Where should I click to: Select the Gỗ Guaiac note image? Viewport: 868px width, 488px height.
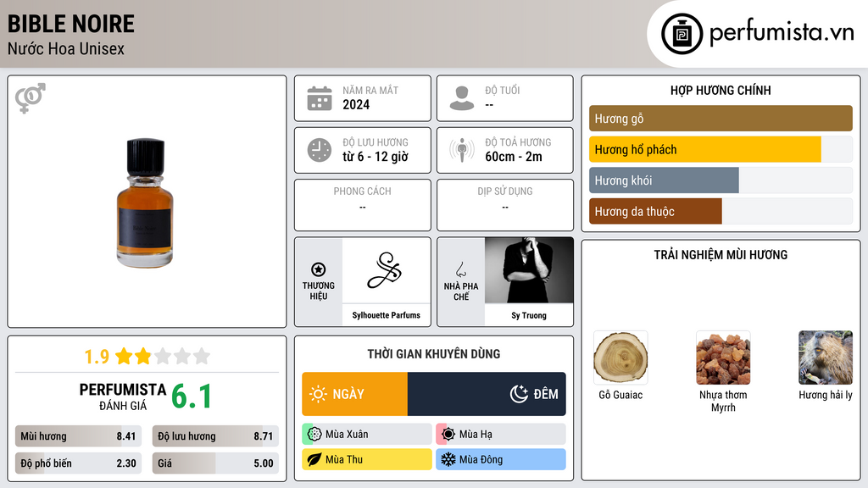click(x=620, y=358)
